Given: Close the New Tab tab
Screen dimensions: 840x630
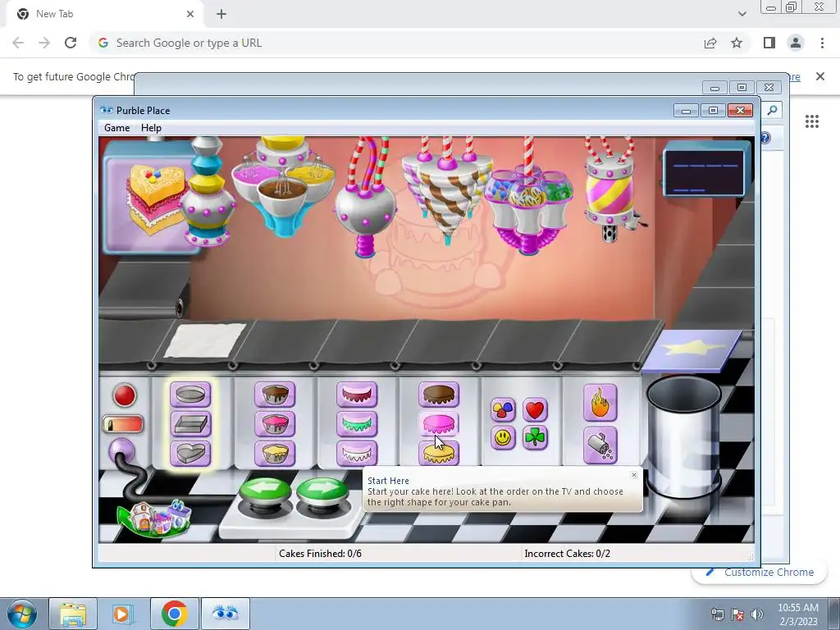Looking at the screenshot, I should point(190,14).
